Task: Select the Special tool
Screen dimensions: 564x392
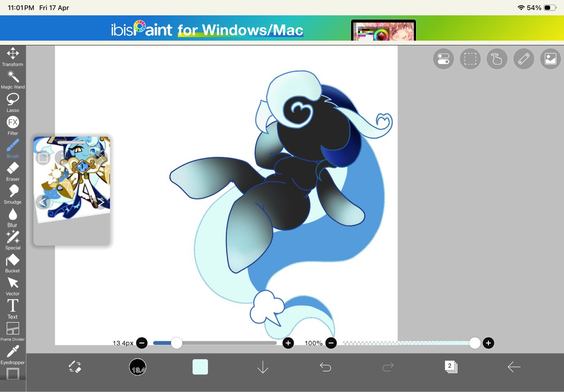Action: pyautogui.click(x=13, y=240)
